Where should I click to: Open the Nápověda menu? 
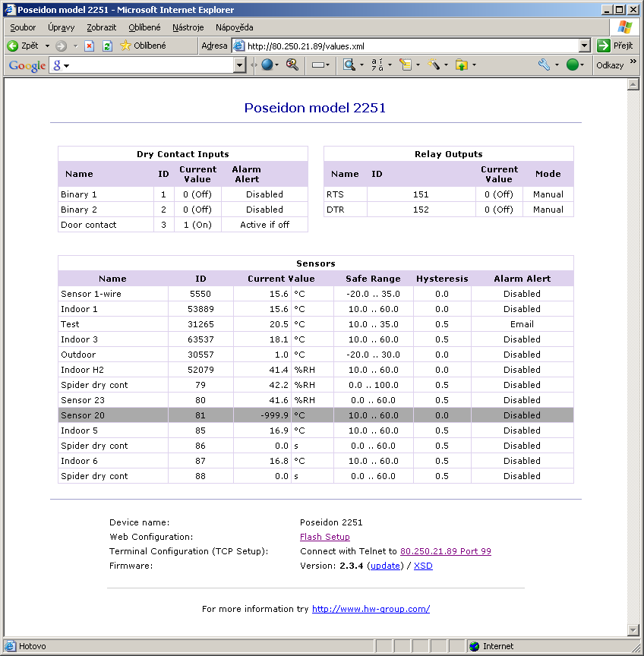235,27
